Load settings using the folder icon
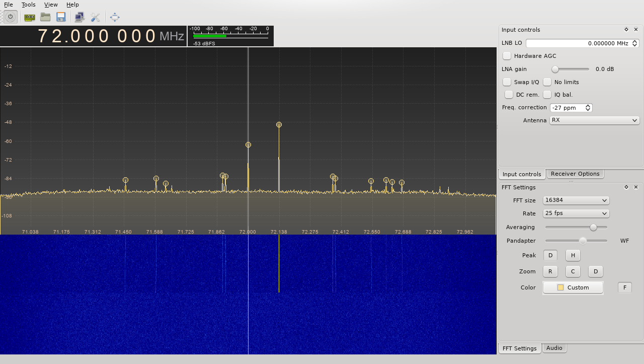This screenshot has height=364, width=644. click(45, 17)
